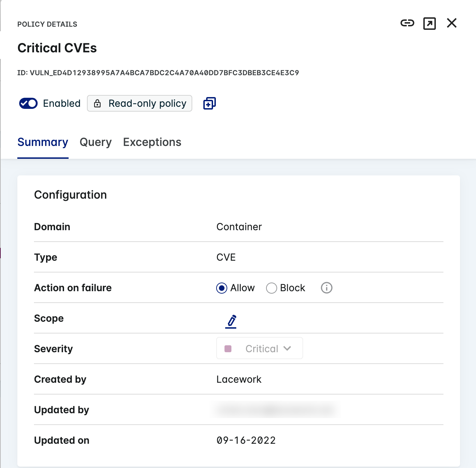Click the policy ID text
The width and height of the screenshot is (476, 468).
(158, 73)
